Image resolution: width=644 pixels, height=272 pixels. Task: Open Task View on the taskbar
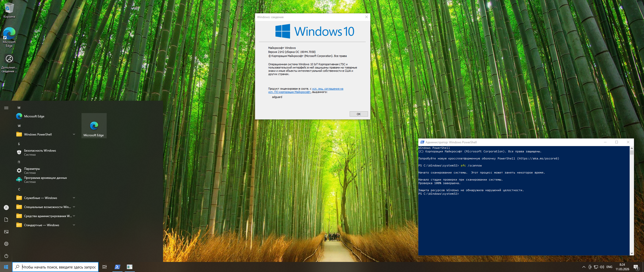105,267
